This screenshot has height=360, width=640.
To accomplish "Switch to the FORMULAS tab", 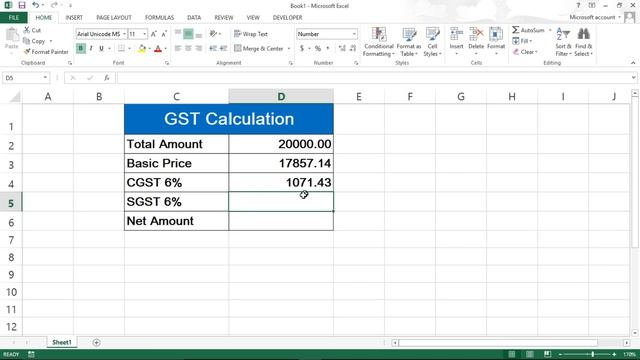I will 159,18.
